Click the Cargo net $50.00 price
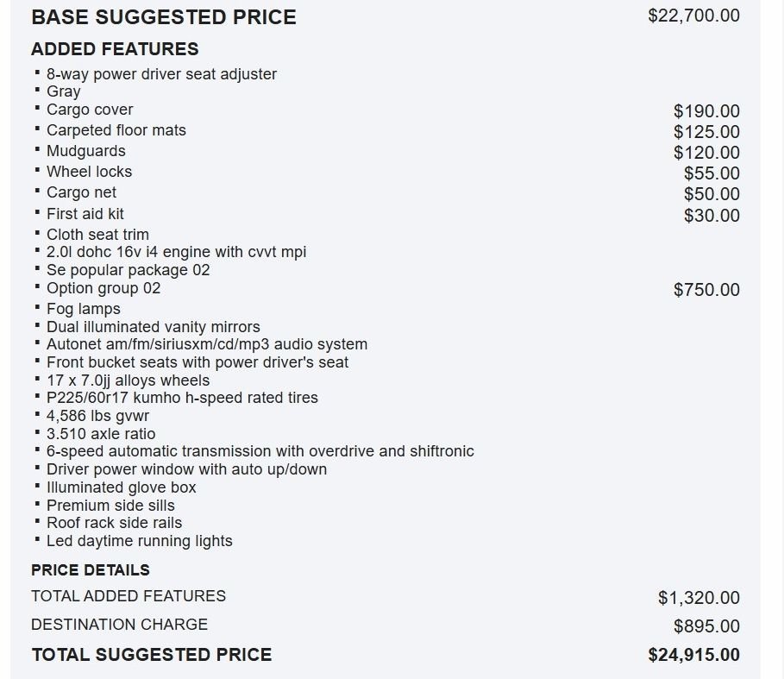This screenshot has height=679, width=784. (712, 194)
